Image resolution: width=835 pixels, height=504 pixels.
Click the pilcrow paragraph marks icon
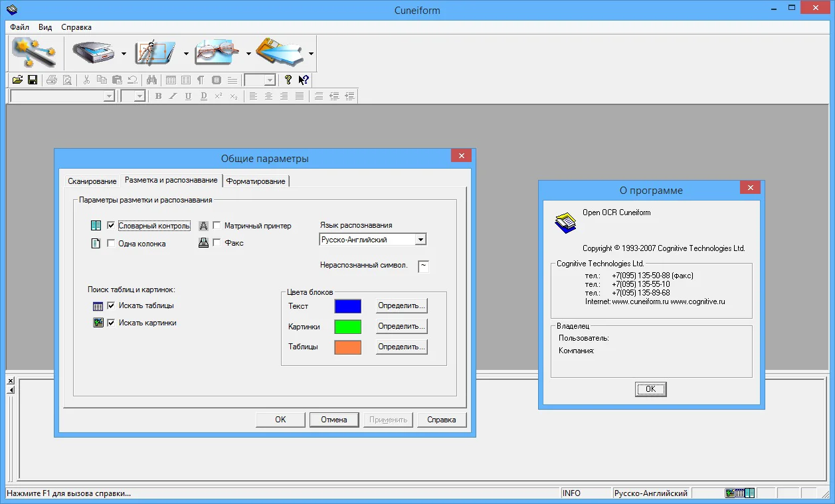[201, 80]
